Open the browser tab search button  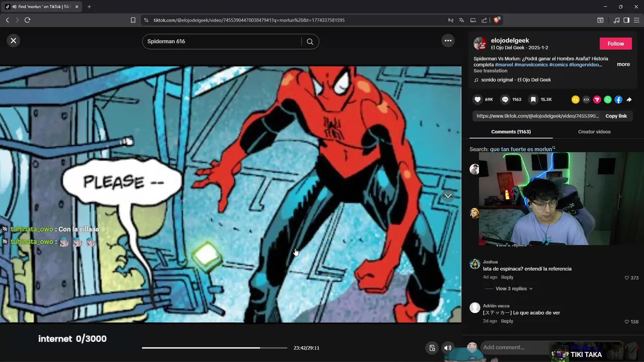point(600,20)
